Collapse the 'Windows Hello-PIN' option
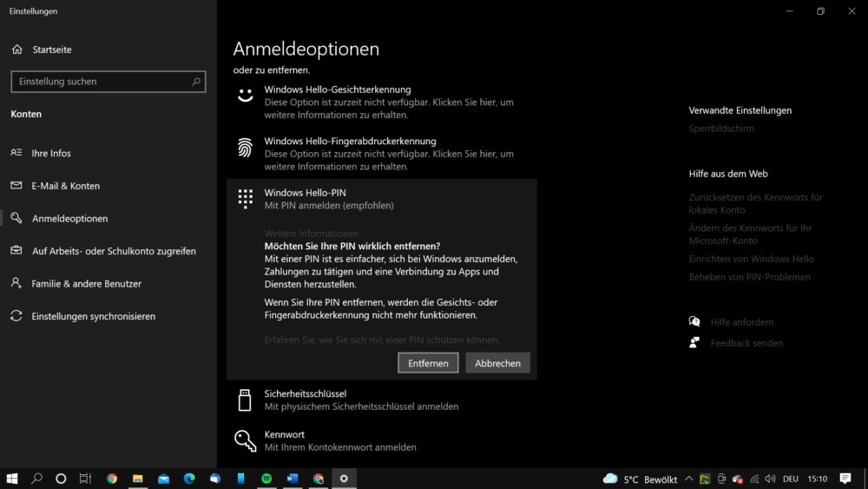The height and width of the screenshot is (489, 868). coord(381,199)
